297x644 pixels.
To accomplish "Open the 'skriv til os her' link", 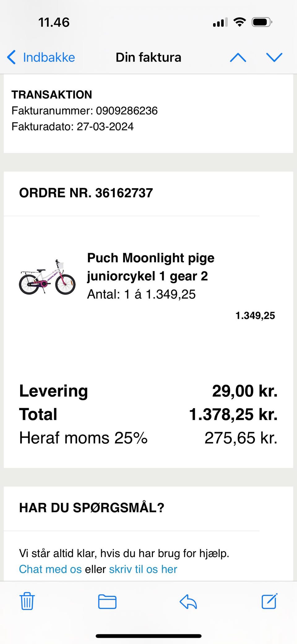I will [143, 569].
